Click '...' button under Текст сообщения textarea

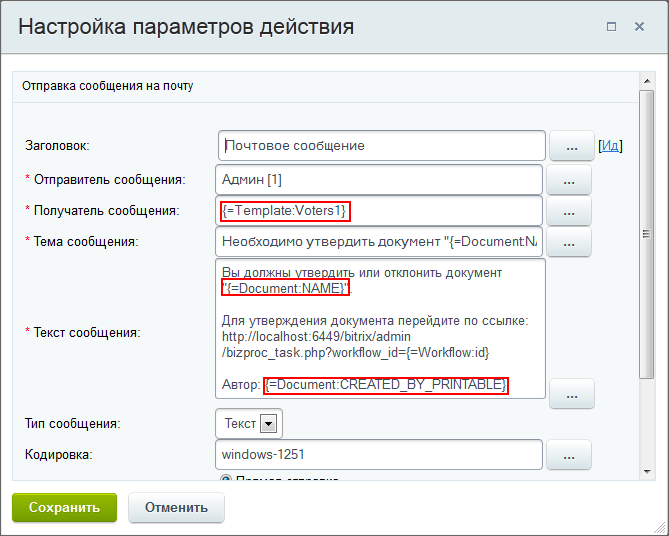[572, 395]
